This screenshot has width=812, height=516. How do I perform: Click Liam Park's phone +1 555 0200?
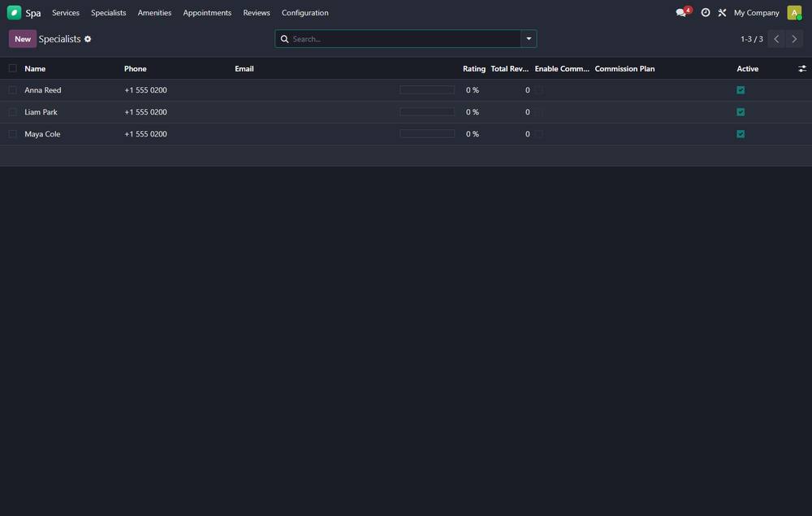(x=145, y=112)
